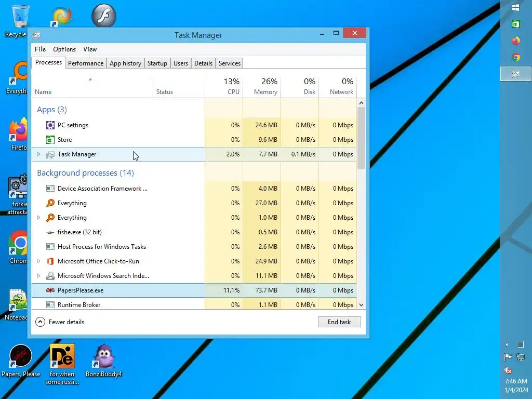
Task: Click the muted volume tray icon
Action: click(508, 370)
